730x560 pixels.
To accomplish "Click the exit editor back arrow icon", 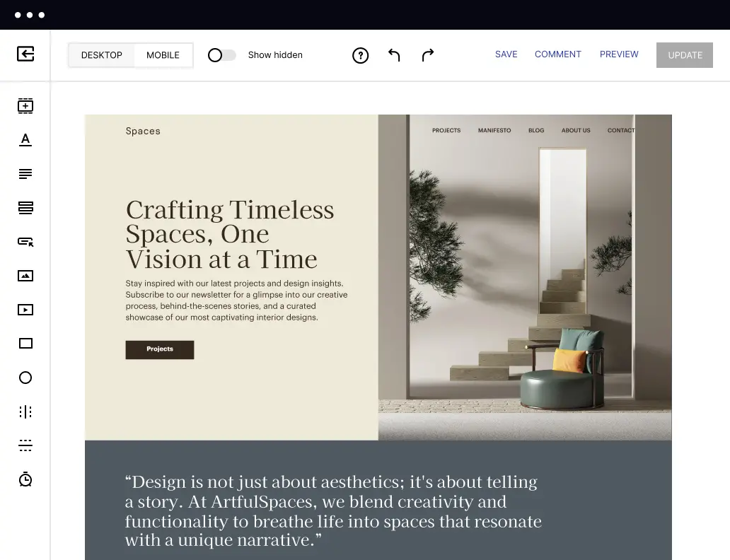I will coord(25,54).
